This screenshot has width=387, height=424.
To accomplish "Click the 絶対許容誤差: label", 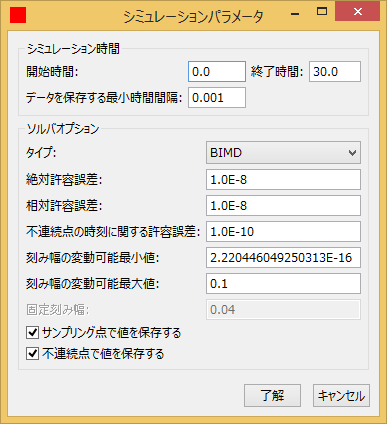I will pos(64,180).
